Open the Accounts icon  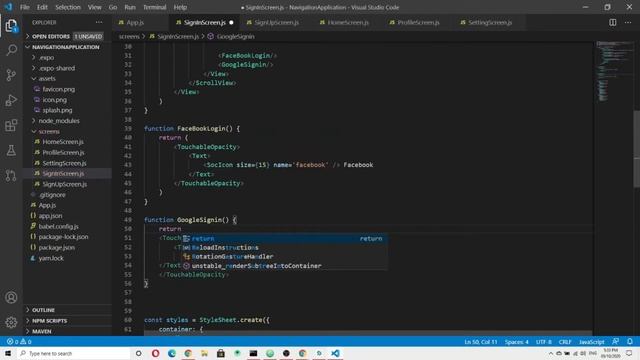click(x=11, y=298)
